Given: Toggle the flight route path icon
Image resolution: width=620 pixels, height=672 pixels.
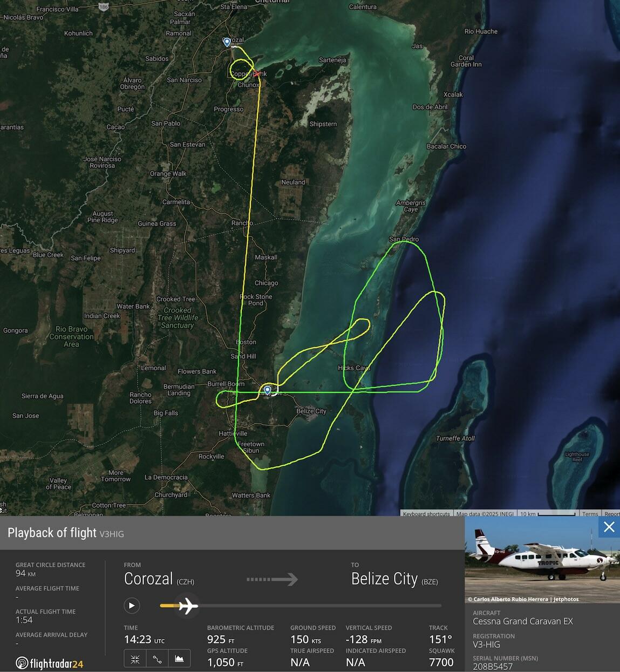Looking at the screenshot, I should [x=157, y=659].
